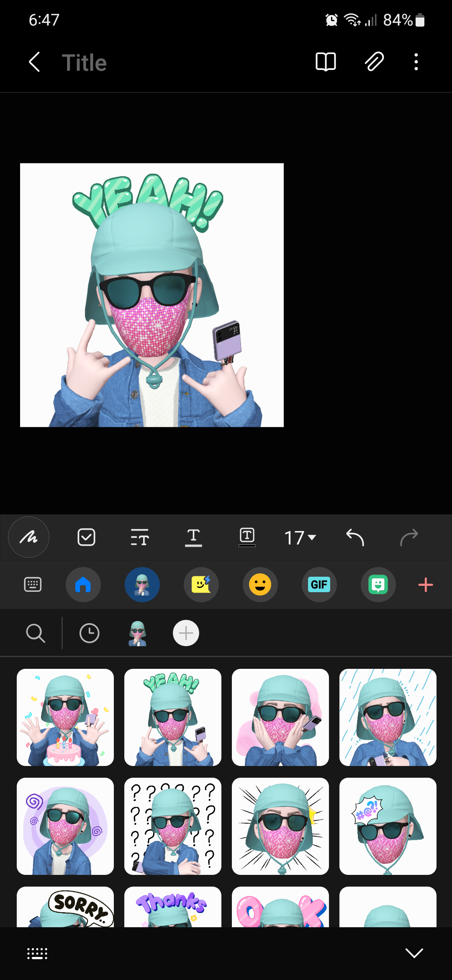Viewport: 452px width, 980px height.
Task: Collapse the keyboard with the down chevron
Action: coord(414,953)
